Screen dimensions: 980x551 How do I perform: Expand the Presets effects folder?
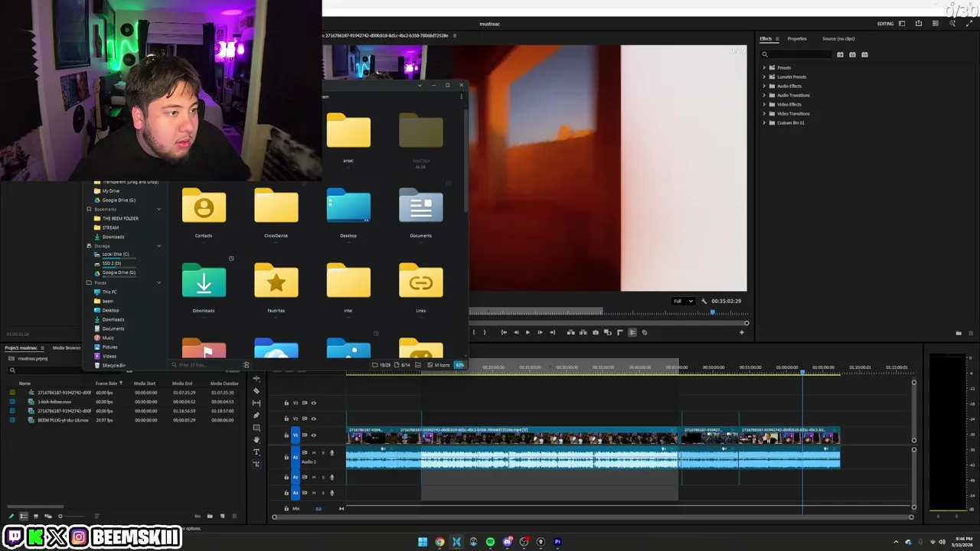pos(764,67)
